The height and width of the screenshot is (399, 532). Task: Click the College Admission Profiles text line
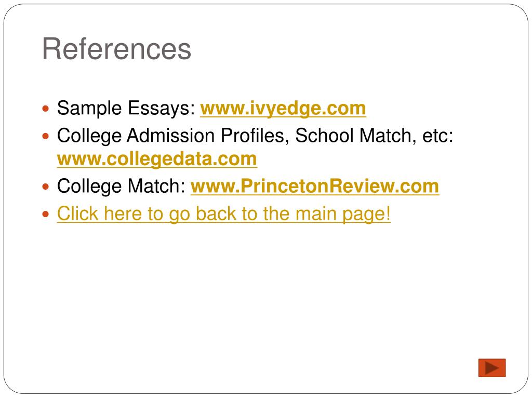[x=255, y=136]
